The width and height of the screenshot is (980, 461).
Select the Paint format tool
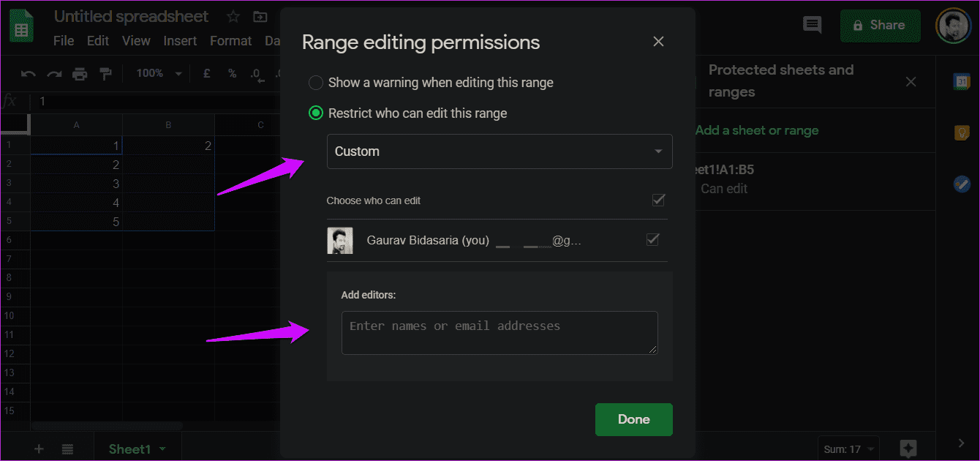[x=105, y=73]
